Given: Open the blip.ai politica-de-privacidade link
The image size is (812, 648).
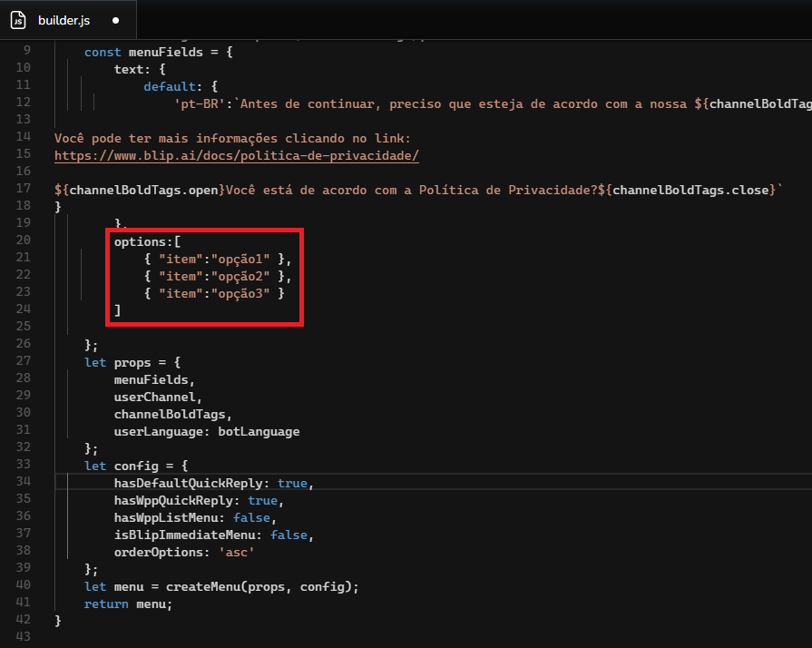Looking at the screenshot, I should coord(237,155).
